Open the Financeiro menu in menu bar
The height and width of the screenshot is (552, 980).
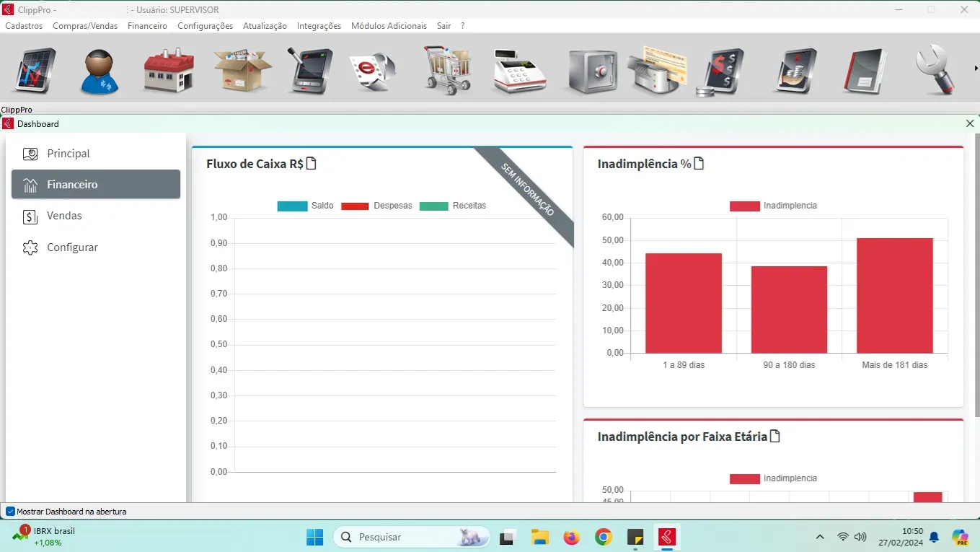147,26
